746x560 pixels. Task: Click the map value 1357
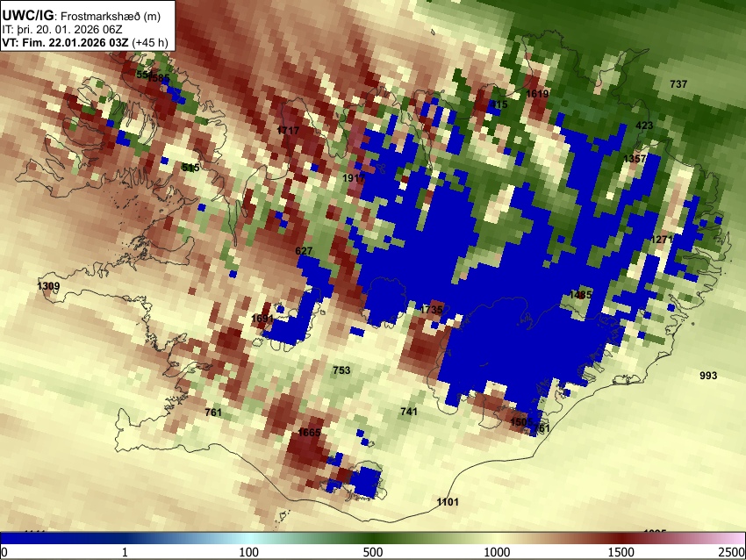tap(635, 159)
